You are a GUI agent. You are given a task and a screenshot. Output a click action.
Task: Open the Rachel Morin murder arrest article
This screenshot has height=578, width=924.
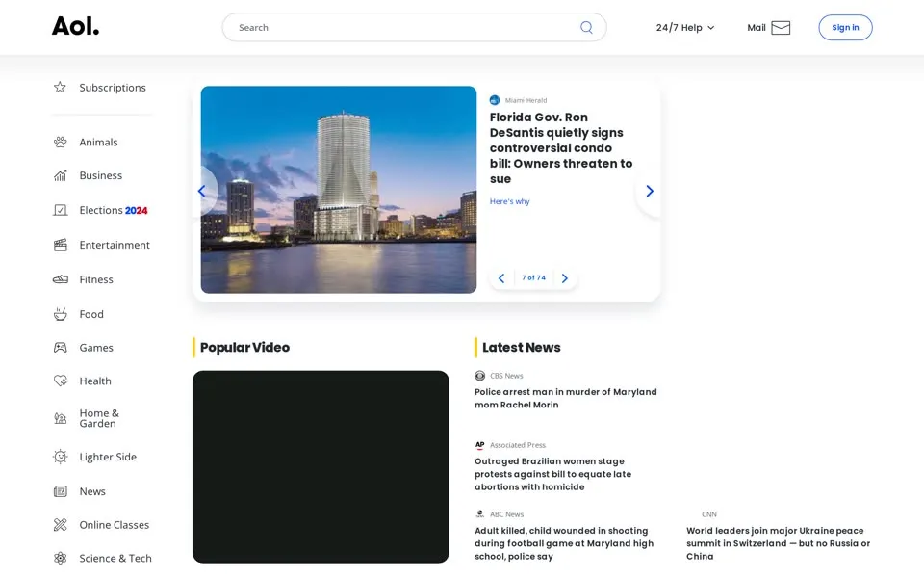566,398
